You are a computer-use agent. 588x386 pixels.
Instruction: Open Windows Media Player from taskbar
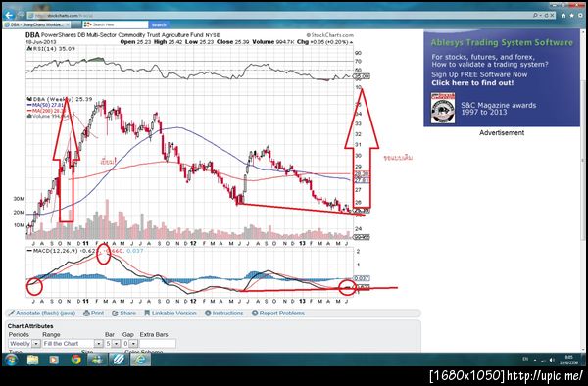tap(54, 361)
